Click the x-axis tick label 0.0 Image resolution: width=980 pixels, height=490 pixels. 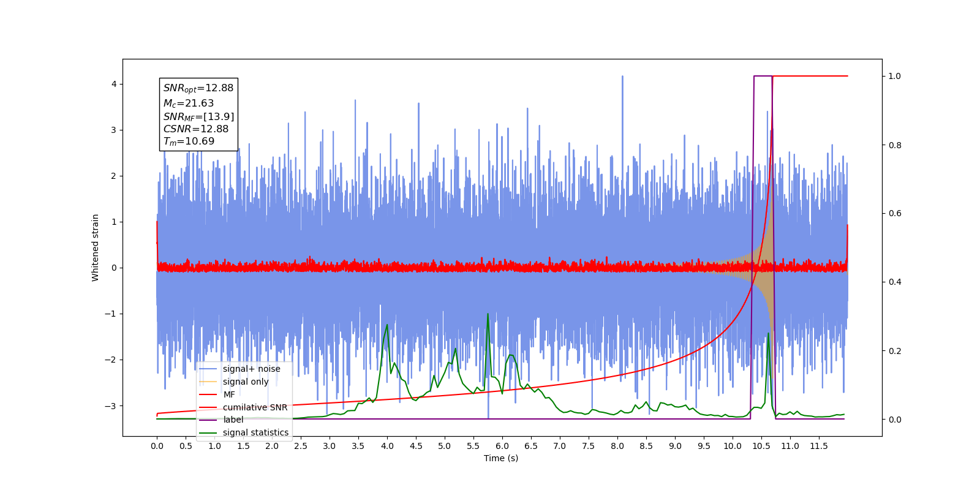tap(157, 446)
